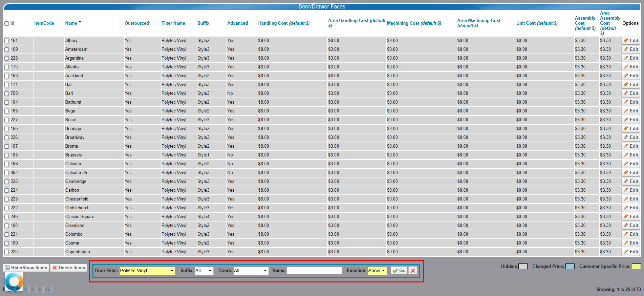The width and height of the screenshot is (644, 296).
Task: Click the circular blue-orange logo icon
Action: 14,281
